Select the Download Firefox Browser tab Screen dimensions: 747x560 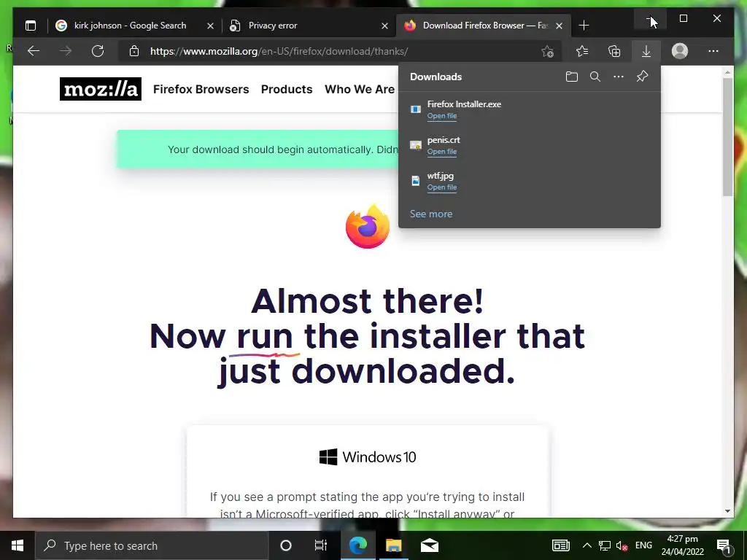(x=483, y=26)
